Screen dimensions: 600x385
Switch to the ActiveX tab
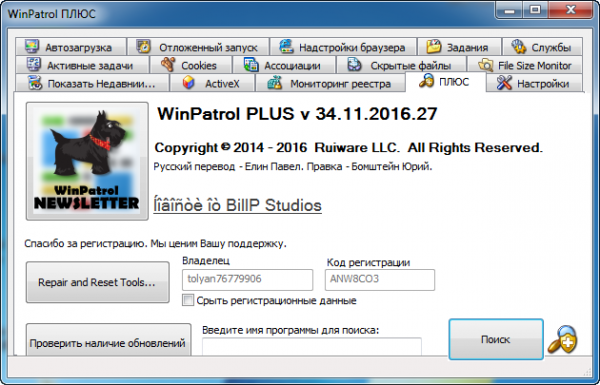tap(212, 83)
